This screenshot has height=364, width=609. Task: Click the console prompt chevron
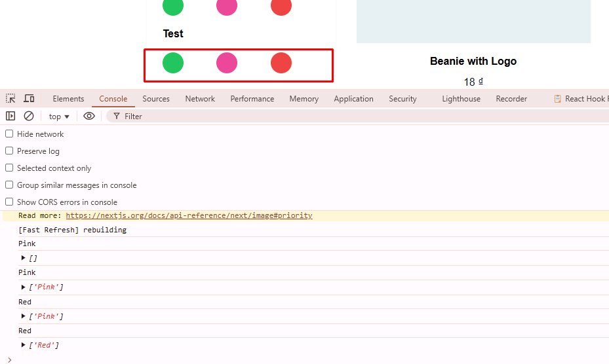[x=9, y=359]
